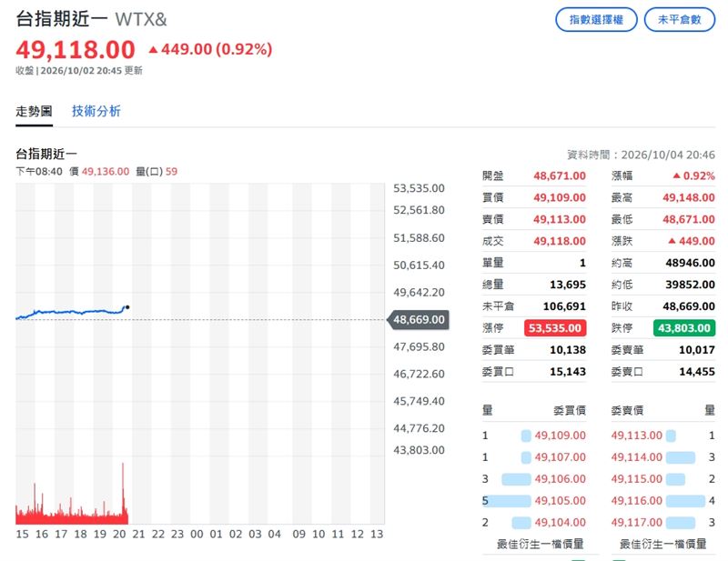The height and width of the screenshot is (561, 728).
Task: Click the 賣價 value 49,113.00 in quote table
Action: tap(560, 219)
